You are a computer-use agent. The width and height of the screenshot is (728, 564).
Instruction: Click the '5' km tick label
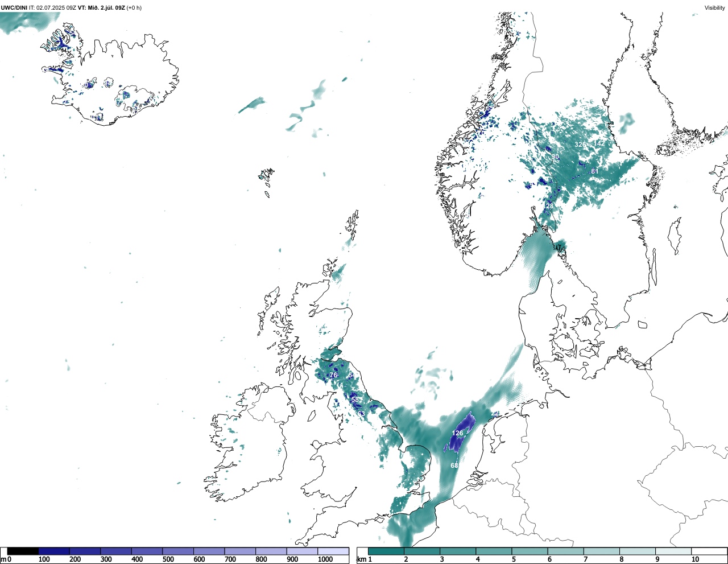pyautogui.click(x=514, y=559)
